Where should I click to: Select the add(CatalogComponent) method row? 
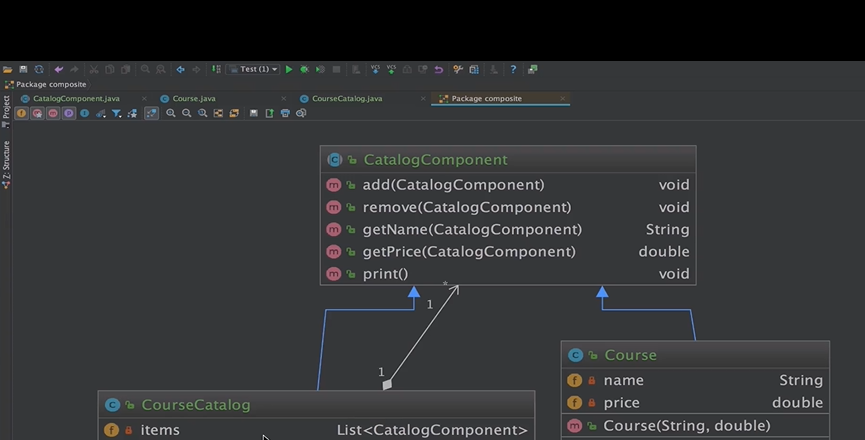(508, 185)
